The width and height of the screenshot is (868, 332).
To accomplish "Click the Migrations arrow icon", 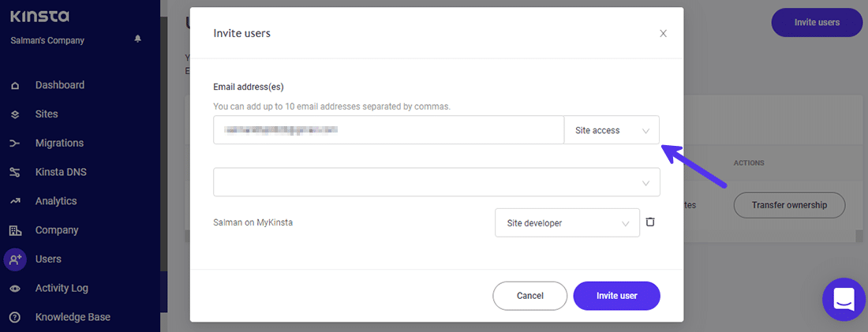I will (15, 144).
